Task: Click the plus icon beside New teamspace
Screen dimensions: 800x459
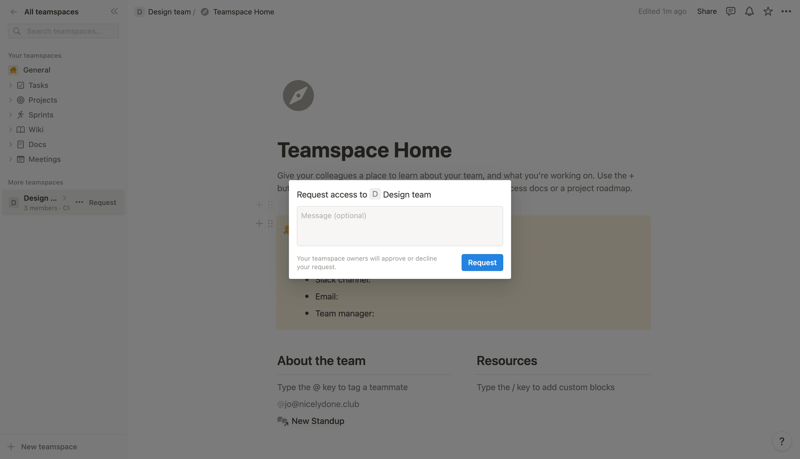Action: 11,446
